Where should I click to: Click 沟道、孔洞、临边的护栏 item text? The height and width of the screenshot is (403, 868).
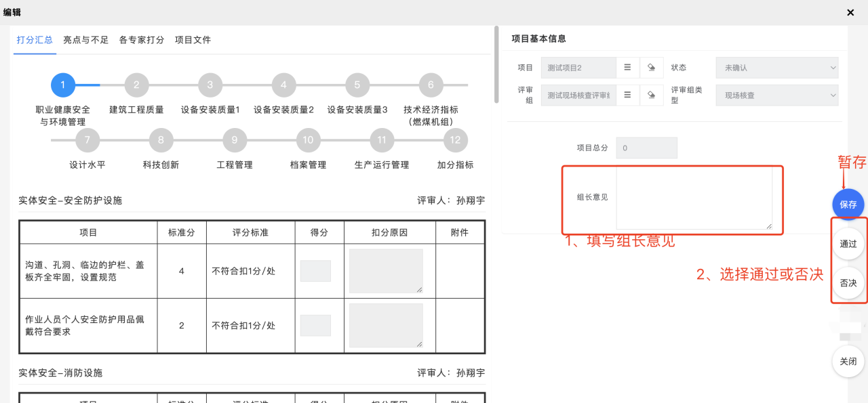pos(85,271)
